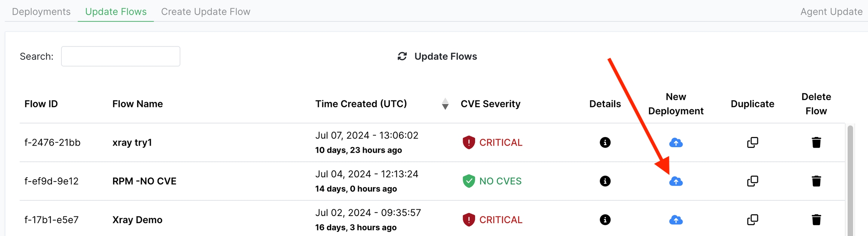Click the table's vertical scrollbar
The height and width of the screenshot is (236, 868).
coord(850,181)
